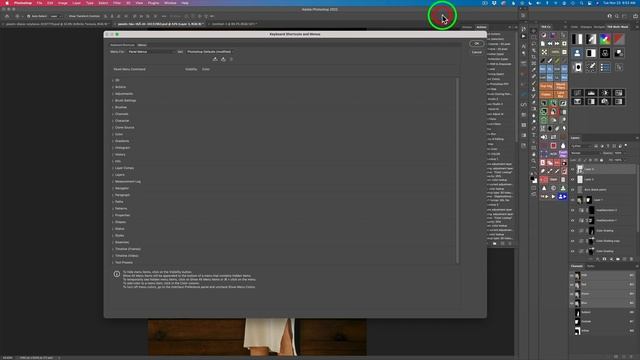Open the Set dropdown showing Photoshop Defaults

[x=211, y=52]
